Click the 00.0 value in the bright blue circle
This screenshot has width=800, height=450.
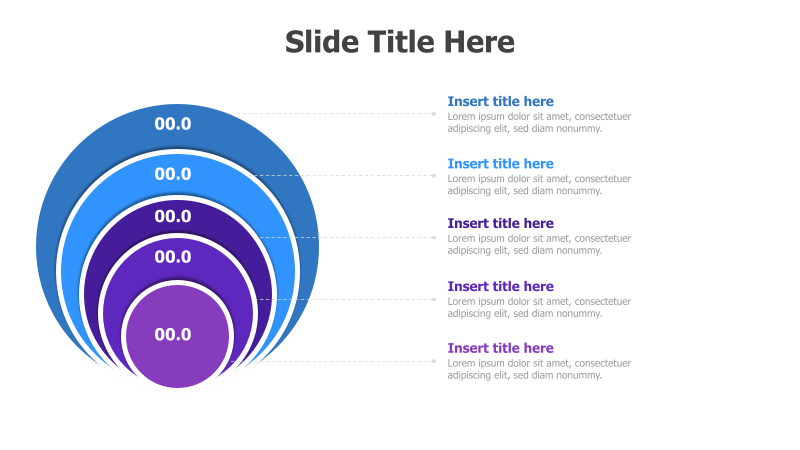pyautogui.click(x=173, y=174)
